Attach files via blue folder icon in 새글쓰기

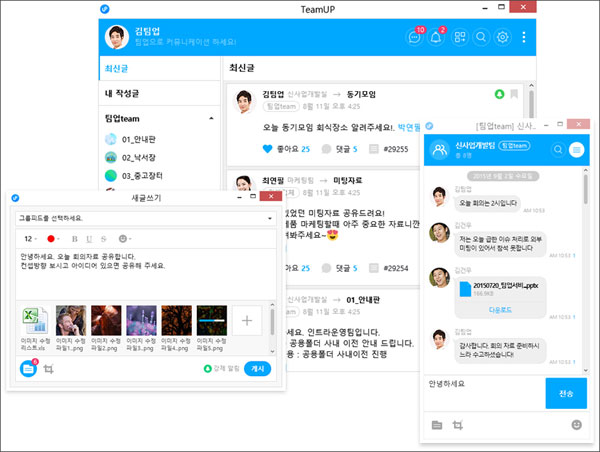click(28, 369)
